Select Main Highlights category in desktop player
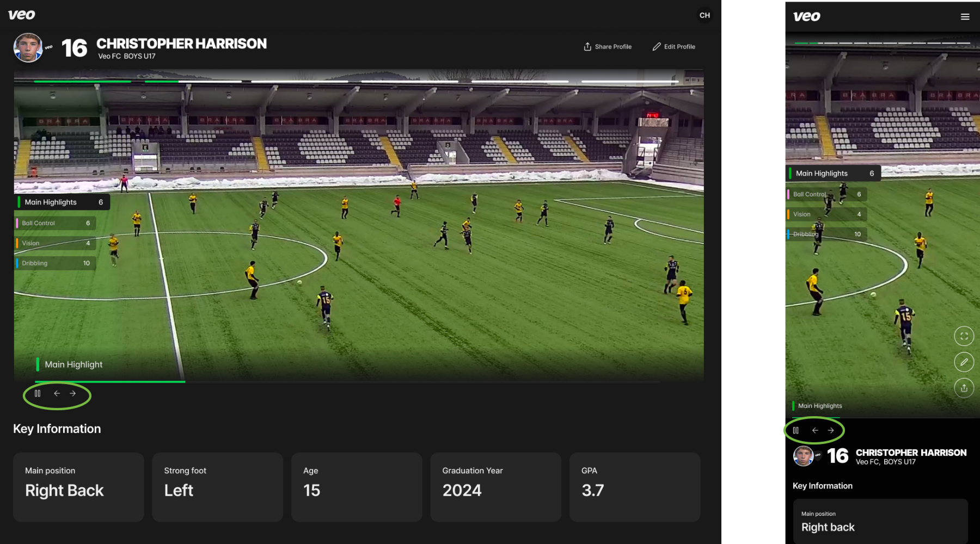This screenshot has width=980, height=544. pyautogui.click(x=63, y=202)
